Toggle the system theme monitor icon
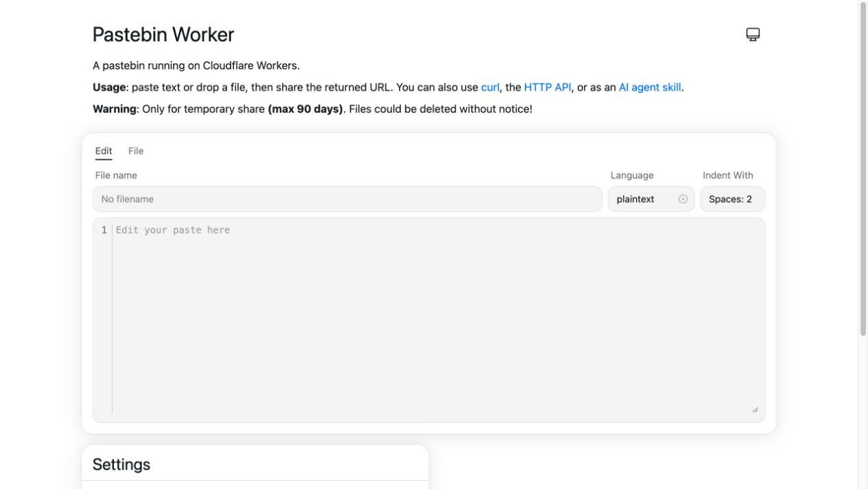Viewport: 868px width, 489px height. pyautogui.click(x=753, y=34)
